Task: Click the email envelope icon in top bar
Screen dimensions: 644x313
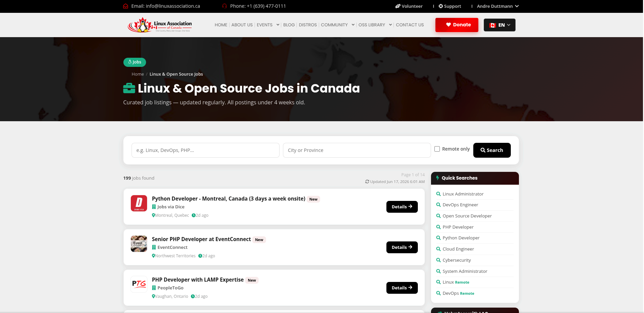Action: coord(125,6)
